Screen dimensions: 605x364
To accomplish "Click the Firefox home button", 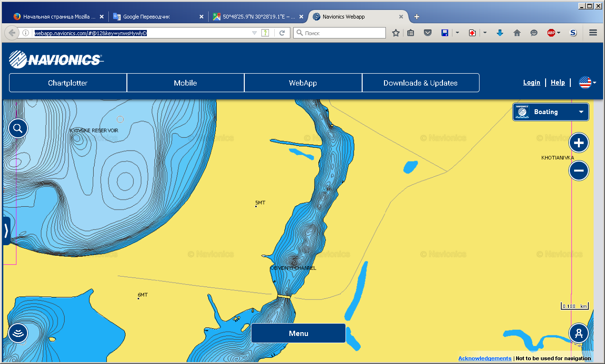I will [517, 33].
